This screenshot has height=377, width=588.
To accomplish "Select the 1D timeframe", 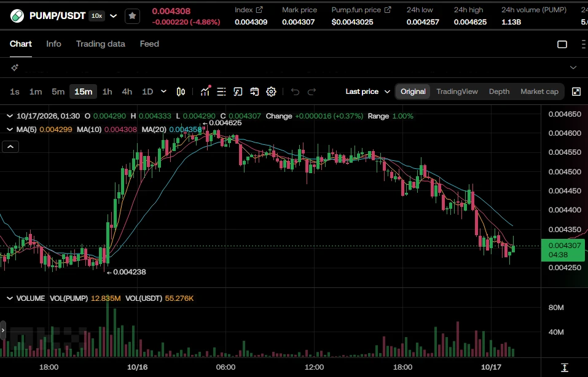I will point(147,91).
